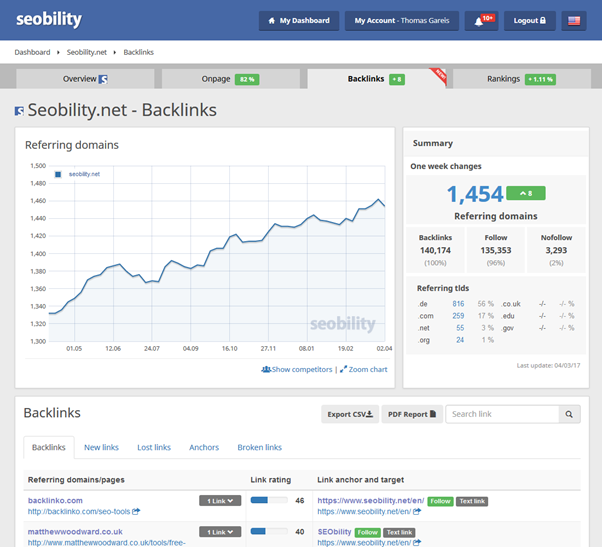Image resolution: width=602 pixels, height=547 pixels.
Task: Toggle the seobility.net chart legend marker
Action: click(x=58, y=174)
